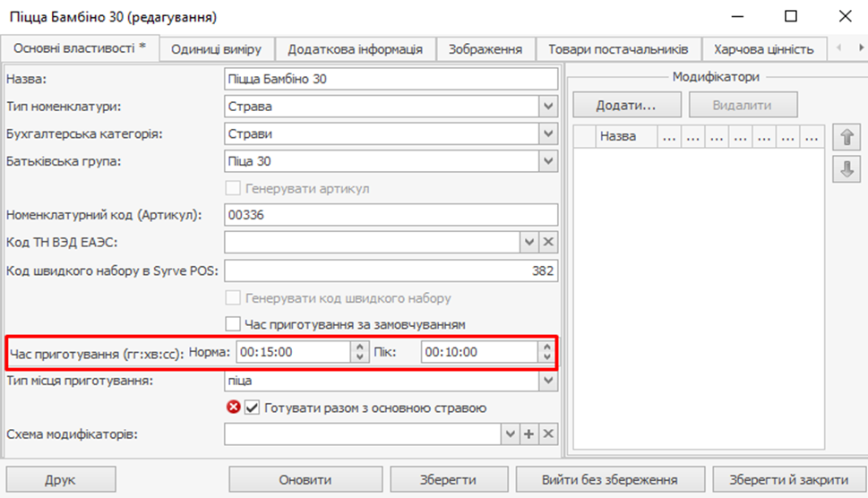
Task: Open the Харчова цінність tab
Action: point(763,49)
